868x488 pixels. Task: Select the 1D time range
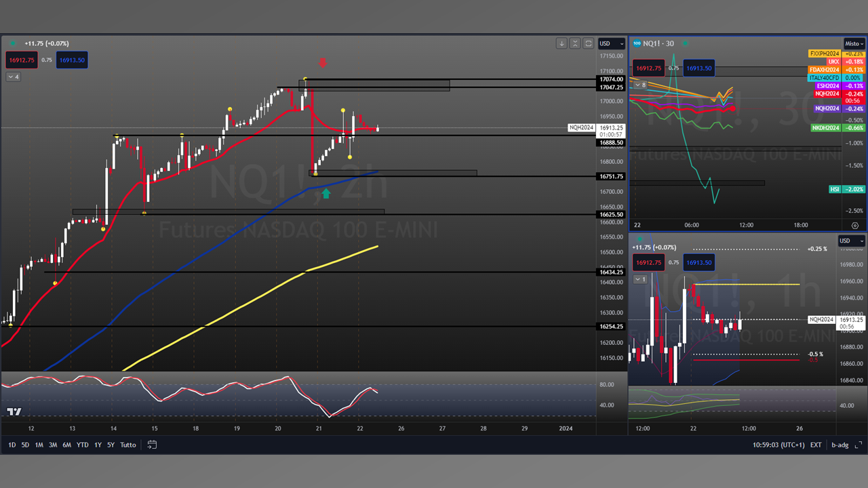(12, 445)
